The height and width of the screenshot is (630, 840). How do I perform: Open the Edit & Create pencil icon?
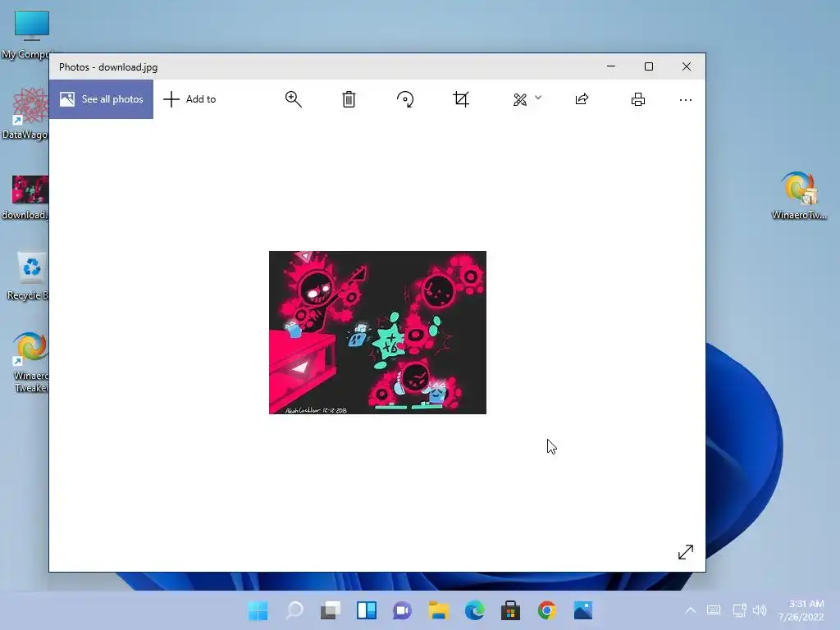point(519,99)
